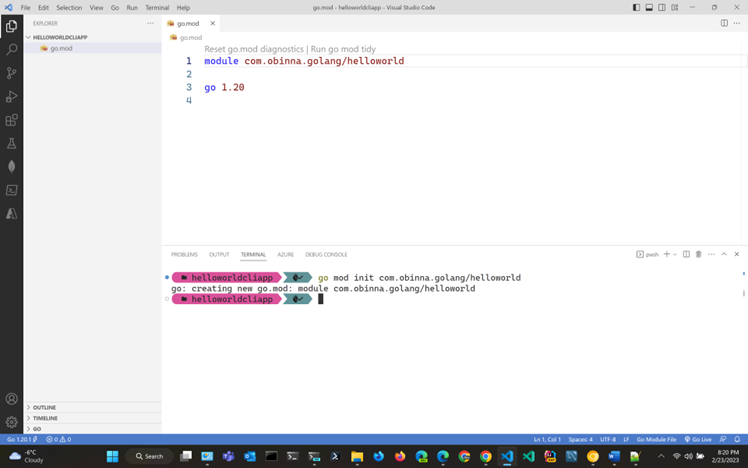Change encoding via UTF-8 status item
Viewport: 748px width, 468px height.
tap(608, 439)
